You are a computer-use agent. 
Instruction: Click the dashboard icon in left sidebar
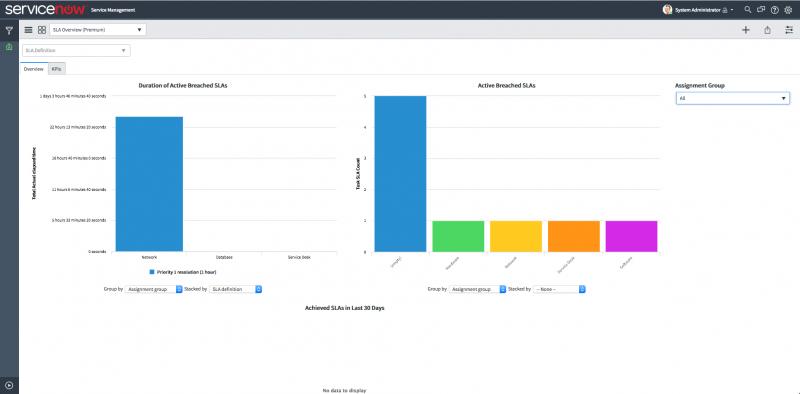(9, 47)
